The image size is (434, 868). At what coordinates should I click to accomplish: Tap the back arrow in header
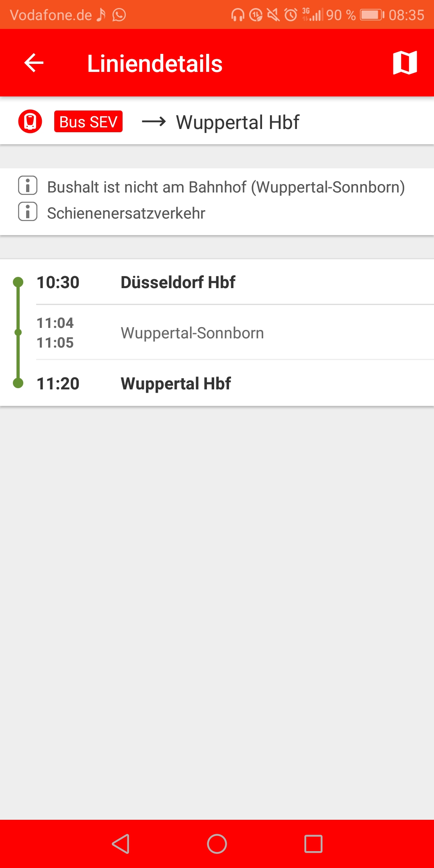(34, 63)
